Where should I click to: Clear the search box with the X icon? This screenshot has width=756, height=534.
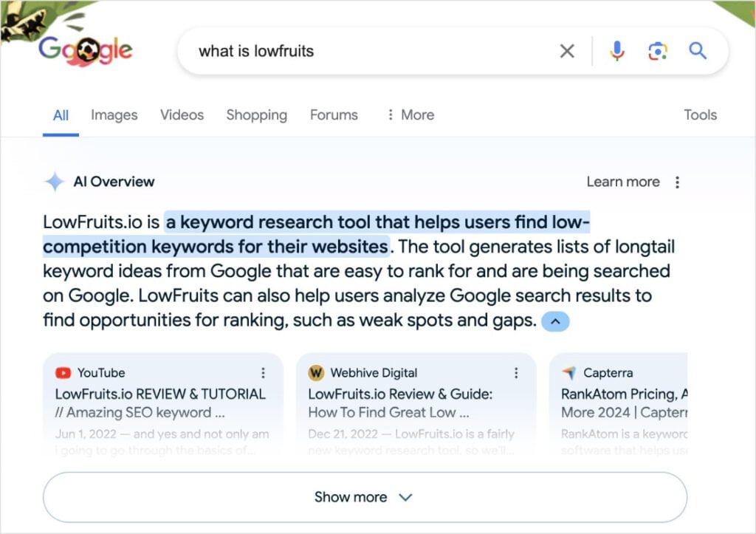pyautogui.click(x=567, y=51)
